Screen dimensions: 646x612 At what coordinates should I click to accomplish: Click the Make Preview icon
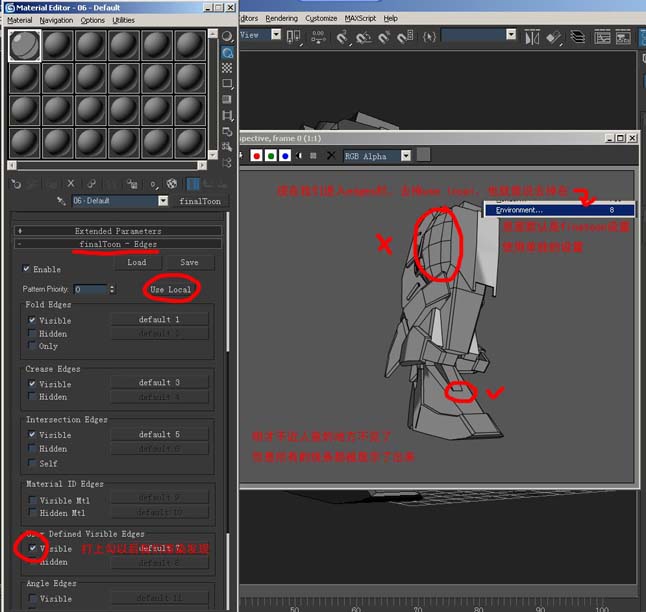click(227, 115)
